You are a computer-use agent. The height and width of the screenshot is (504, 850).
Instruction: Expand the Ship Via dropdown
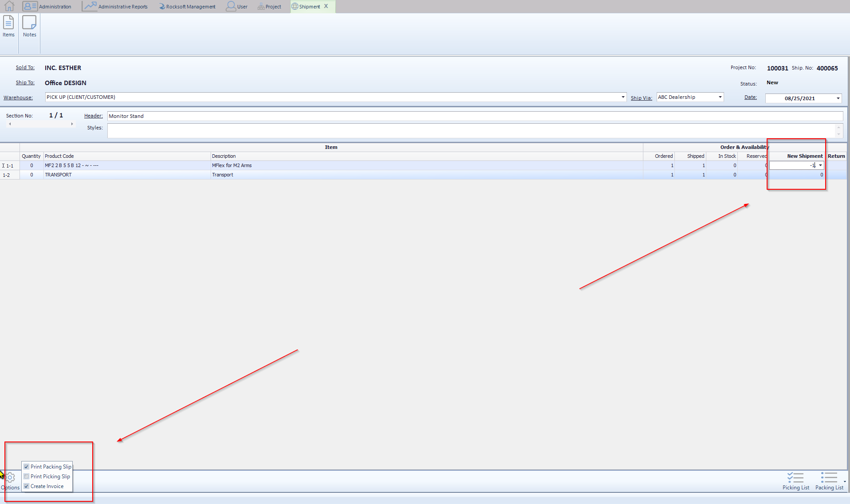(x=720, y=97)
